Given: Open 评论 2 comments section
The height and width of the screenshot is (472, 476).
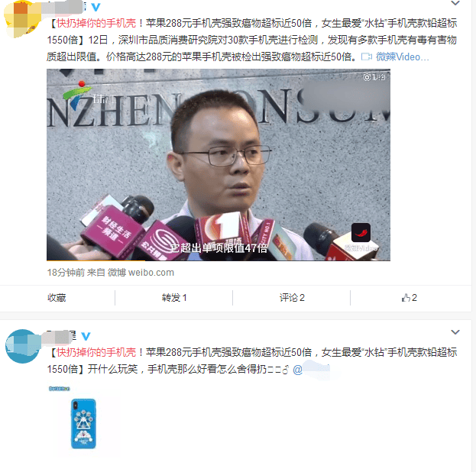Looking at the screenshot, I should tap(292, 297).
